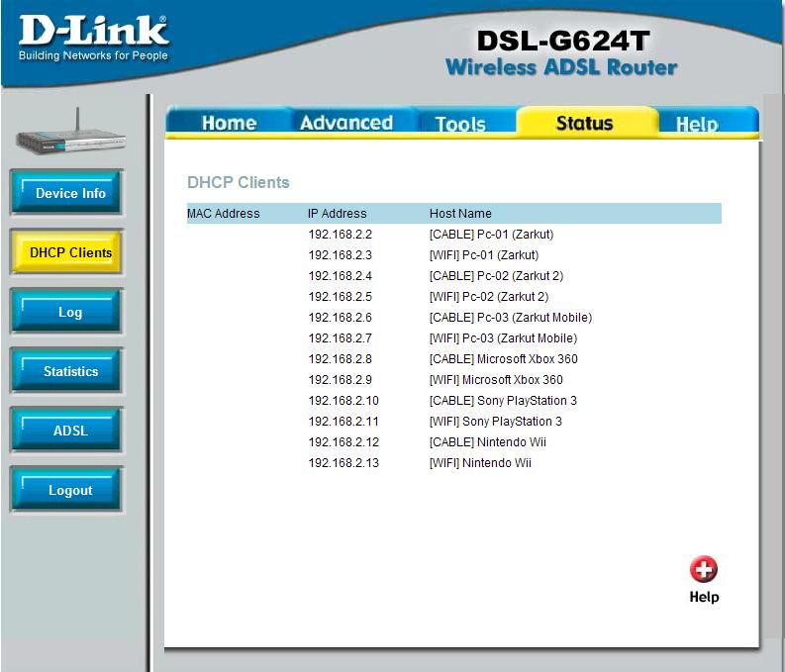This screenshot has width=785, height=672.
Task: Click the red Help cross icon
Action: (x=704, y=569)
